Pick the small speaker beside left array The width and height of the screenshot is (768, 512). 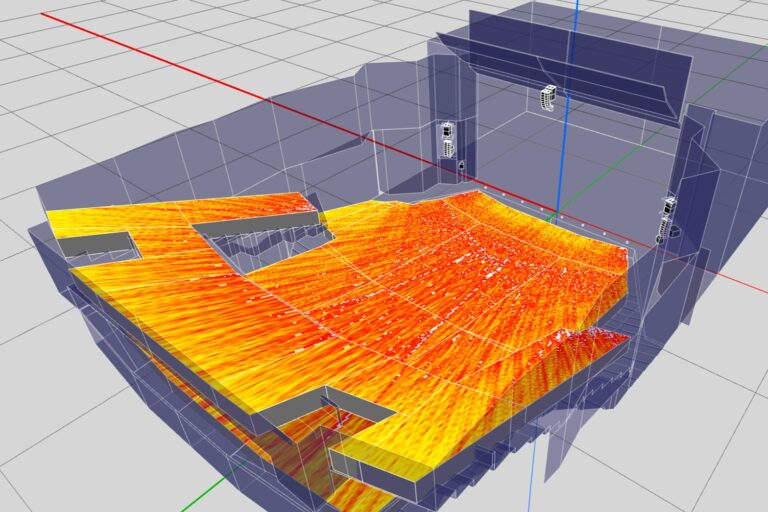pos(461,165)
